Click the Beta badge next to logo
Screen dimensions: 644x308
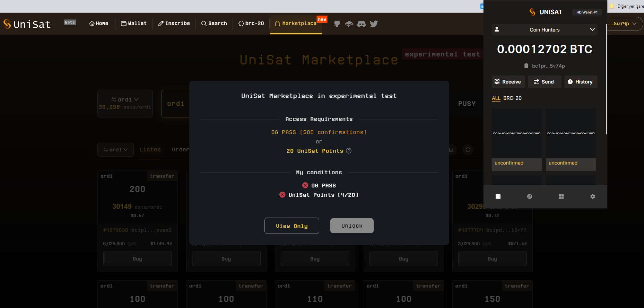coord(70,22)
